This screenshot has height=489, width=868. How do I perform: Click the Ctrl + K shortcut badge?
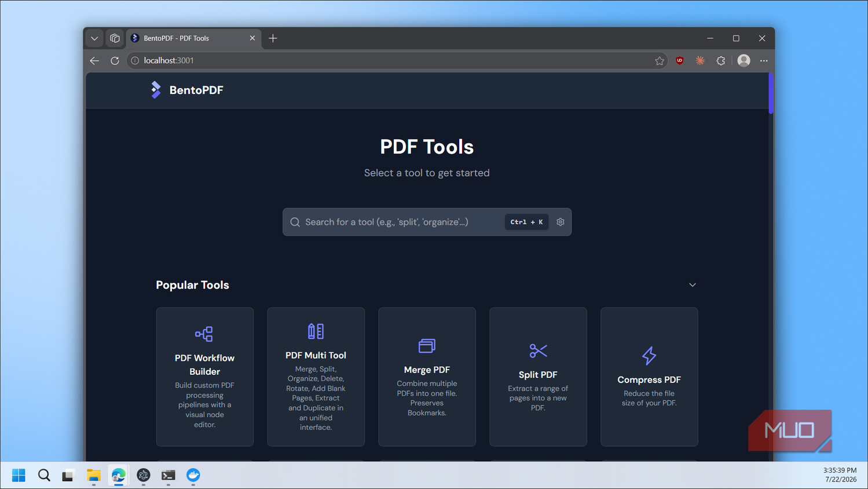click(526, 222)
